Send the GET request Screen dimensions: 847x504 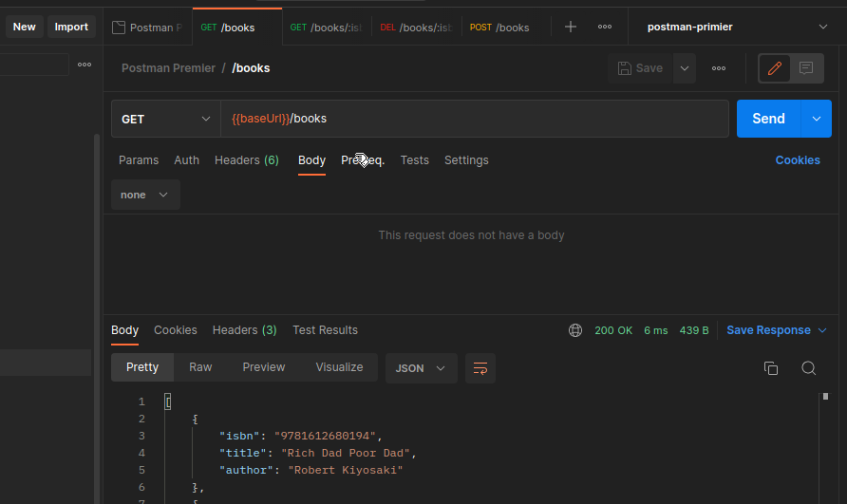(769, 119)
